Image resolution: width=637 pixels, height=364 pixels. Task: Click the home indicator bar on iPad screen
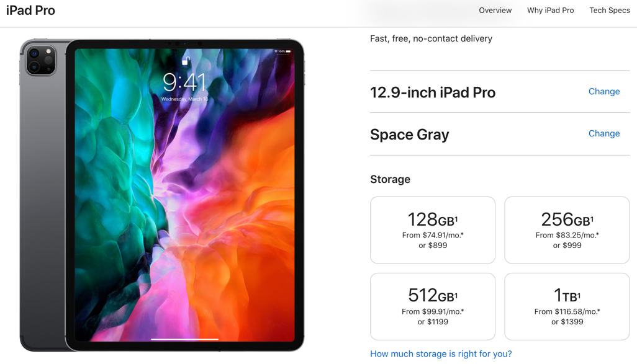click(185, 339)
